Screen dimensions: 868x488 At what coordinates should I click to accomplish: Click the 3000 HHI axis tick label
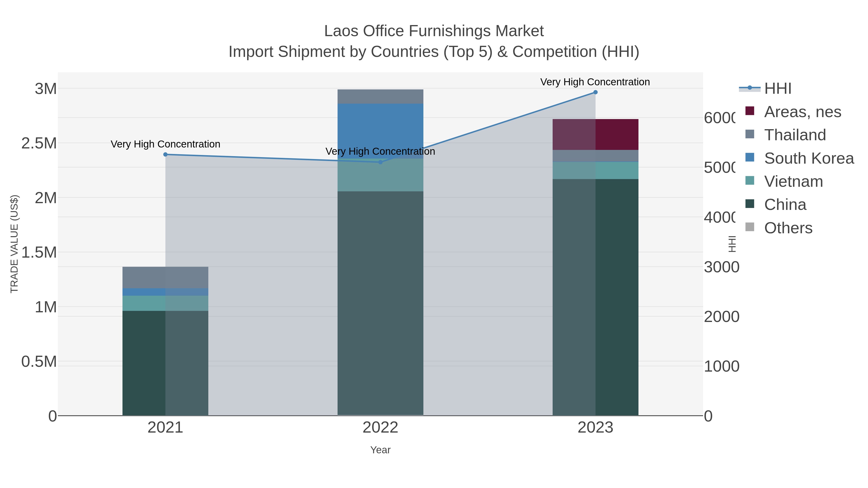(x=722, y=267)
